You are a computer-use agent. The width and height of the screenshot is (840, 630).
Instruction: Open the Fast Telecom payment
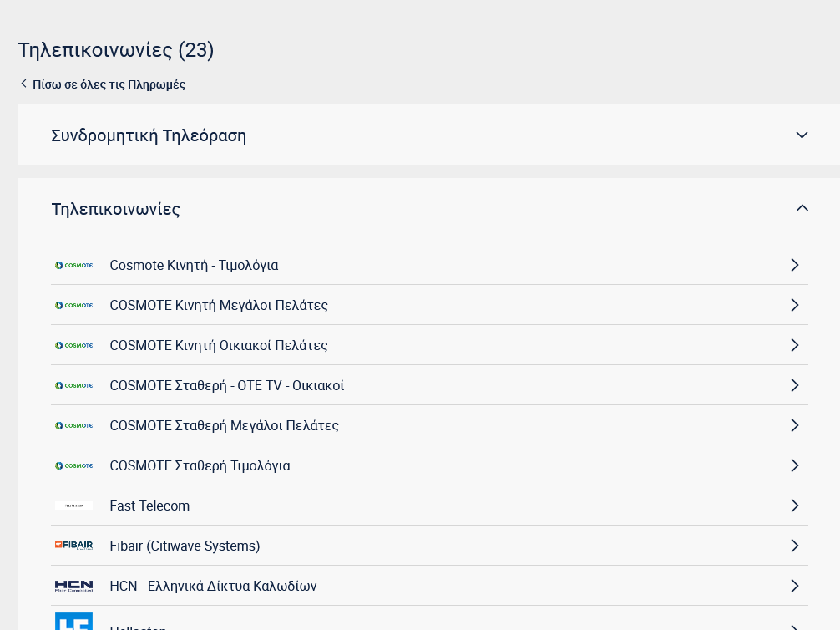click(149, 506)
